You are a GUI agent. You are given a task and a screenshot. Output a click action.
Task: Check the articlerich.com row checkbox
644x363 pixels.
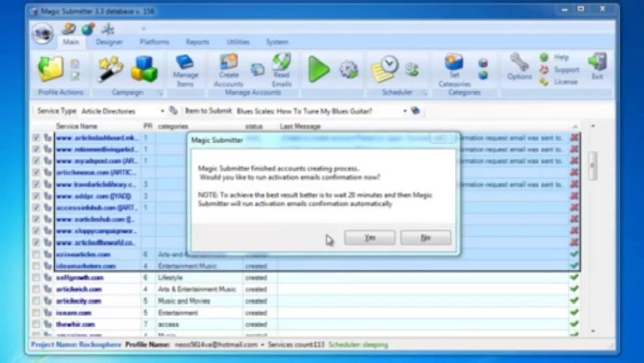[36, 289]
